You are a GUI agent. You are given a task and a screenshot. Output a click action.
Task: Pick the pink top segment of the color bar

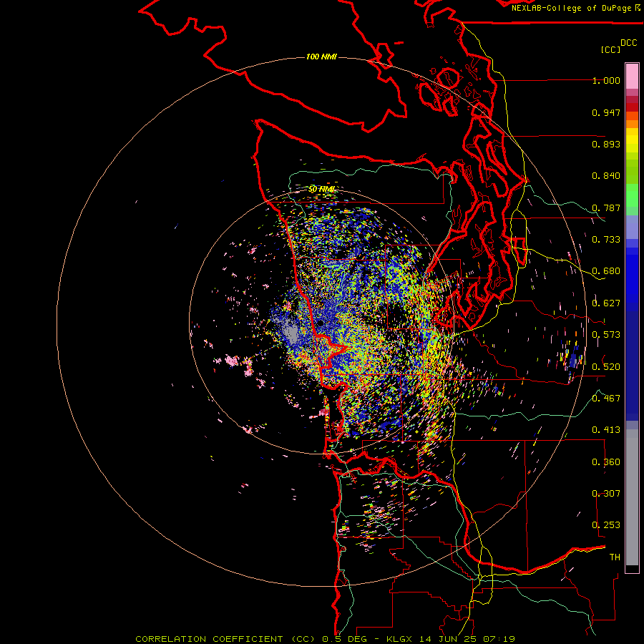pos(632,76)
